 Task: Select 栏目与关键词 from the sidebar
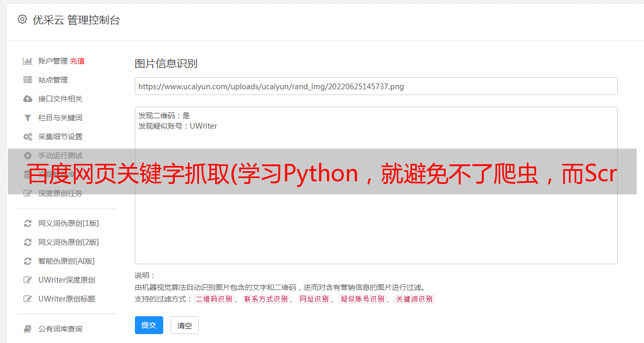point(60,118)
